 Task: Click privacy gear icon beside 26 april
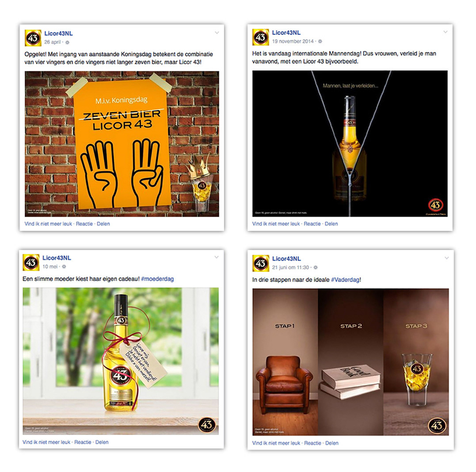pyautogui.click(x=67, y=42)
